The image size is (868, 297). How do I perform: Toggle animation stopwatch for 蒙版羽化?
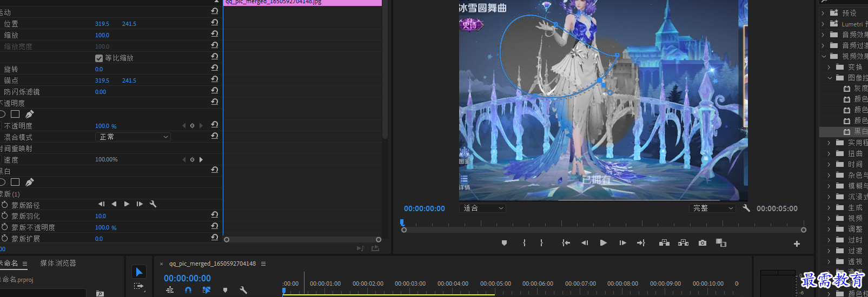(x=4, y=216)
